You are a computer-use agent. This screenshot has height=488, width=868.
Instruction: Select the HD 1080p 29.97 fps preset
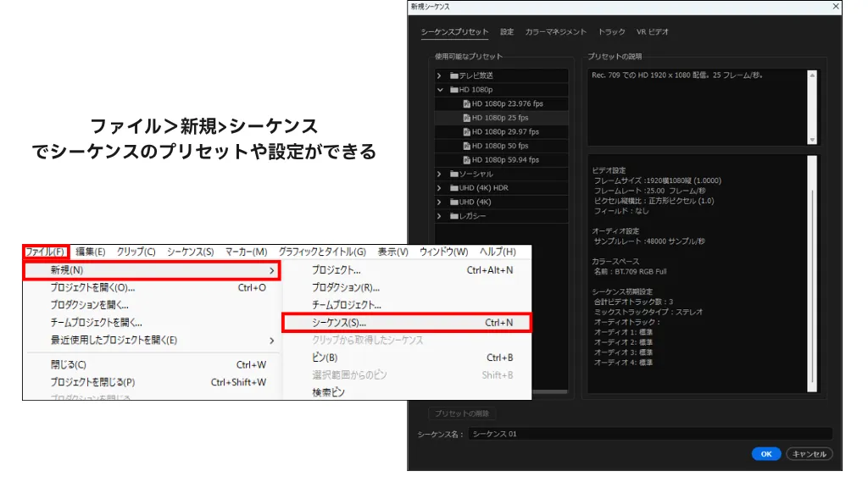pyautogui.click(x=502, y=131)
